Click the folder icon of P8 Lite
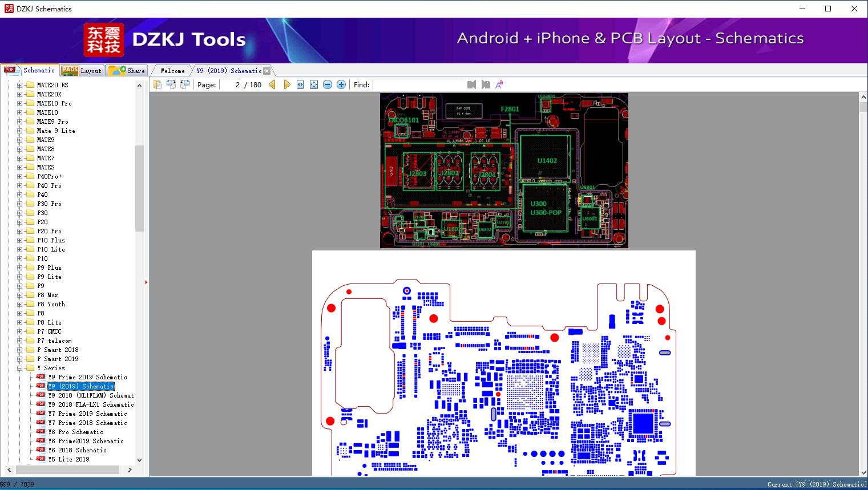 (30, 322)
